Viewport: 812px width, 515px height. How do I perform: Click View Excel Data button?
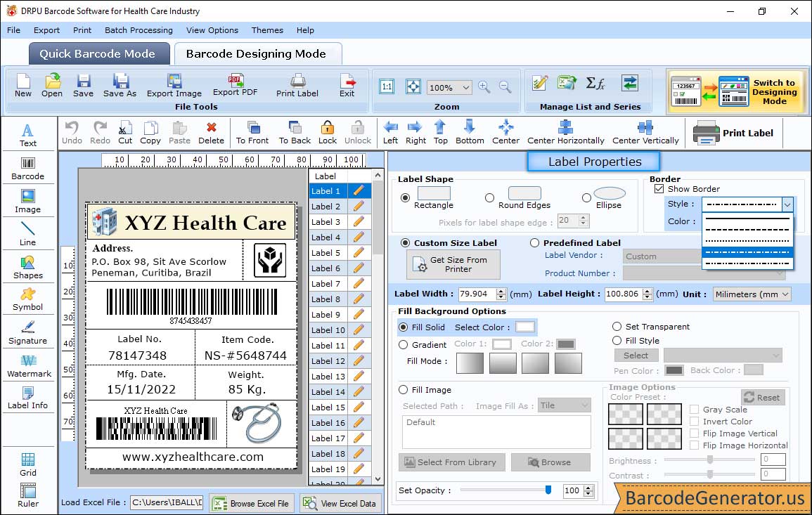click(340, 503)
